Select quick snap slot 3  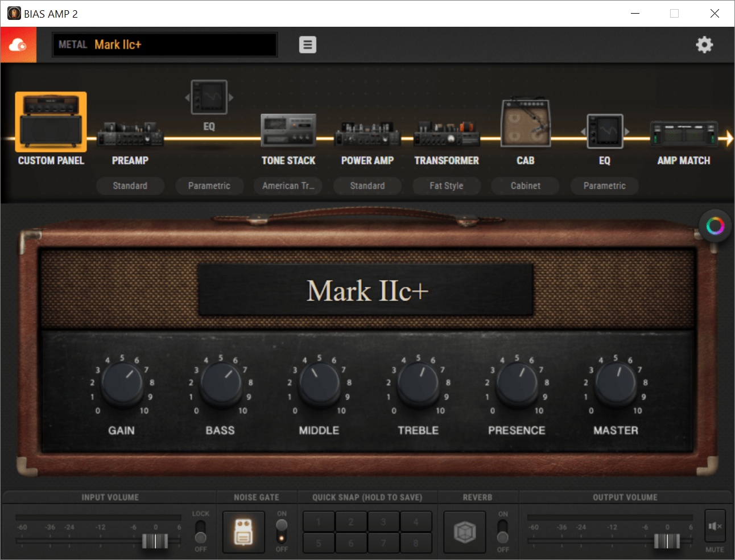pyautogui.click(x=383, y=521)
